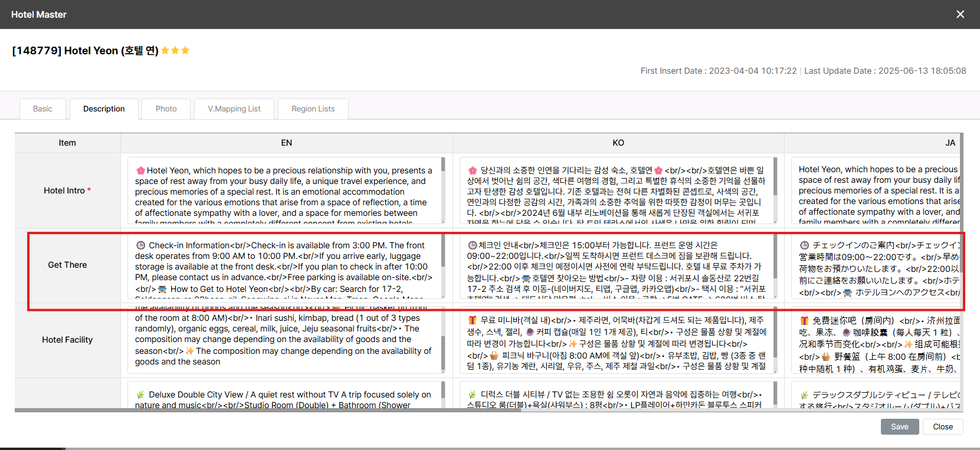Image resolution: width=980 pixels, height=450 pixels.
Task: Click the Get There JA text area
Action: (x=876, y=266)
